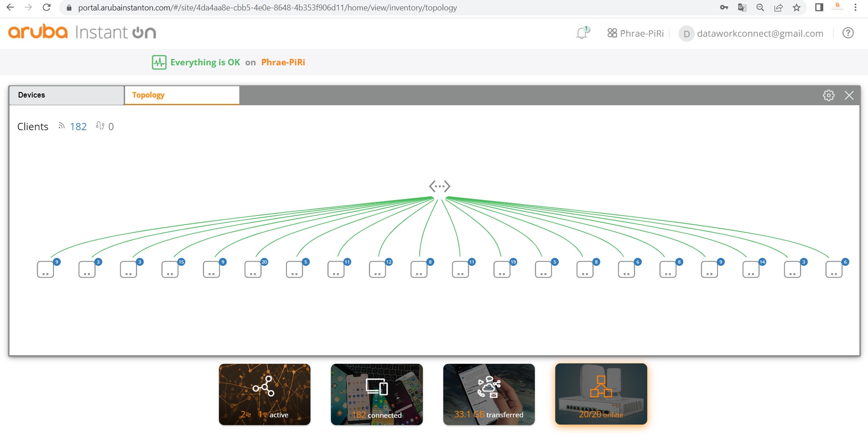Image resolution: width=868 pixels, height=445 pixels.
Task: Reload the page with browser refresh
Action: point(46,8)
